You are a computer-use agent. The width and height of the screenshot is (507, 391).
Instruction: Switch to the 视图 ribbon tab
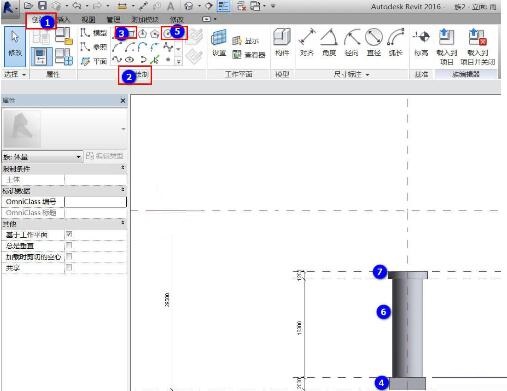pos(88,19)
